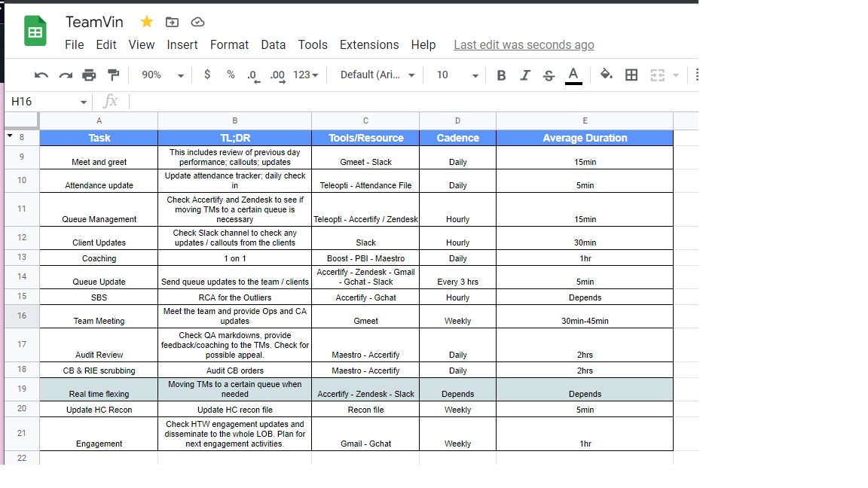
Task: Open the fill color picker
Action: (606, 74)
